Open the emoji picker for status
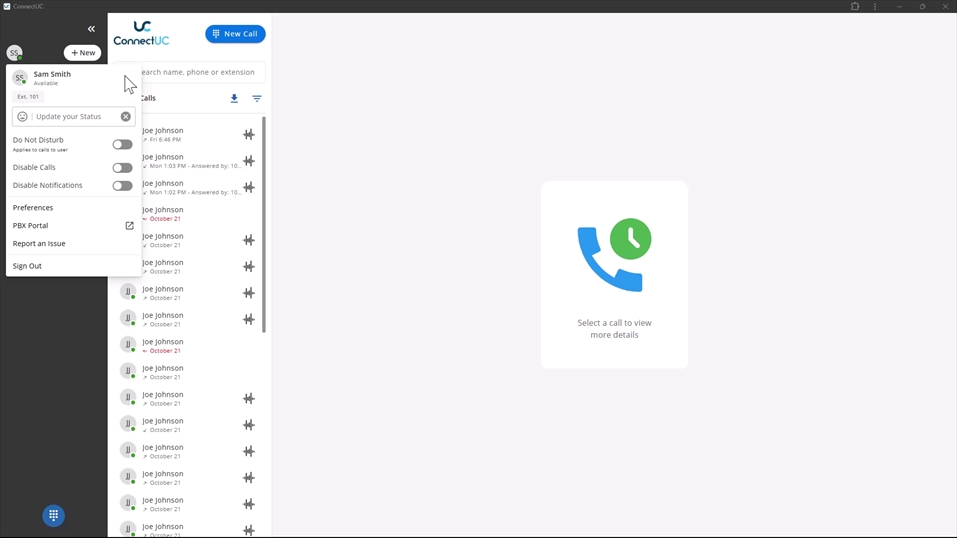Viewport: 957px width, 538px height. click(x=23, y=117)
